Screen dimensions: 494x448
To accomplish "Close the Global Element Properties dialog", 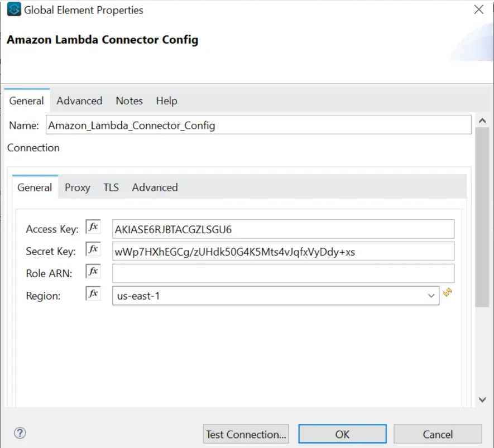I will tap(478, 9).
